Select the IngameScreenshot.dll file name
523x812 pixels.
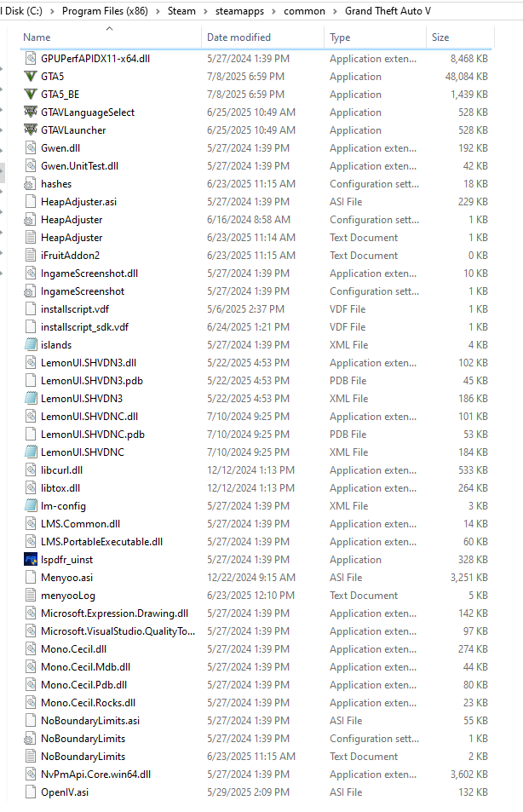click(89, 274)
